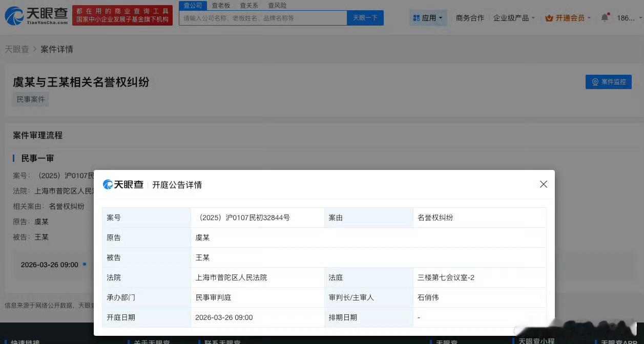Screen dimensions: 644x344
Task: Click the apps grid icon beside 应用
Action: (416, 17)
